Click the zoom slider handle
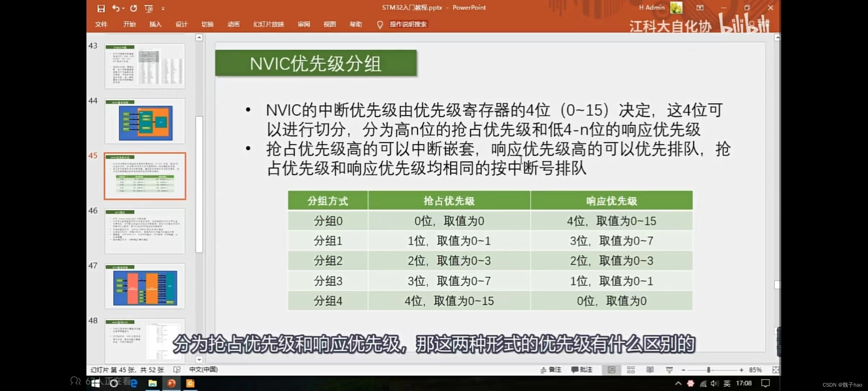Image resolution: width=868 pixels, height=391 pixels. point(709,370)
